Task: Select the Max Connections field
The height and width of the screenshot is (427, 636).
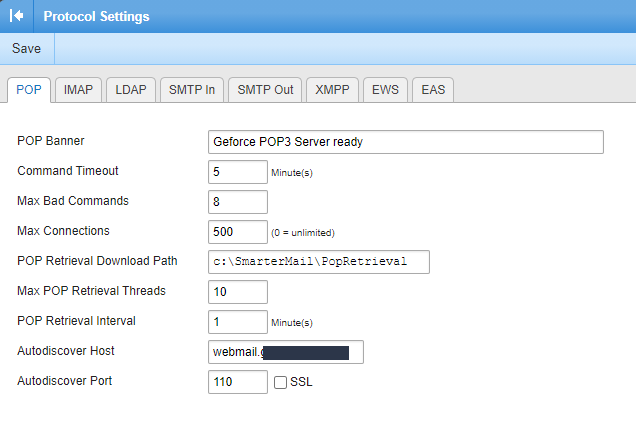Action: click(x=238, y=232)
